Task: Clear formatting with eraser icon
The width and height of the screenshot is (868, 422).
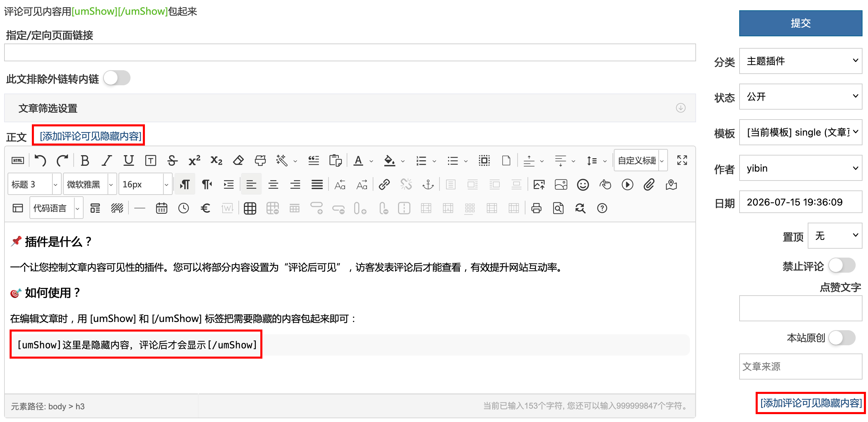Action: point(238,160)
